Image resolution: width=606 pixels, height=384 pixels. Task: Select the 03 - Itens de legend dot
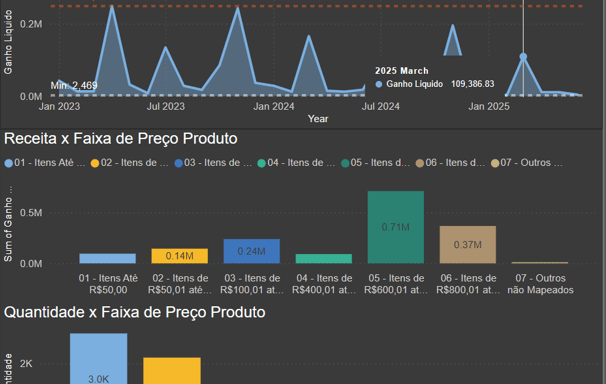[179, 163]
